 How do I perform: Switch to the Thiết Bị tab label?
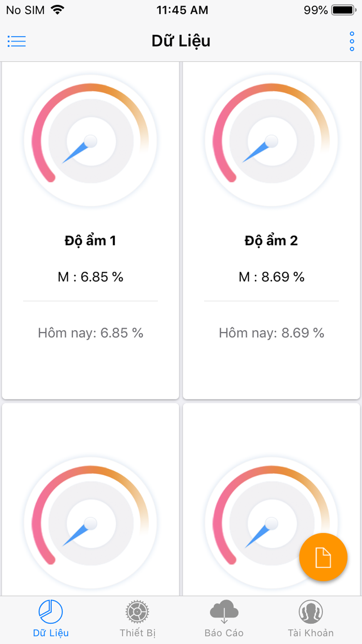tap(138, 633)
